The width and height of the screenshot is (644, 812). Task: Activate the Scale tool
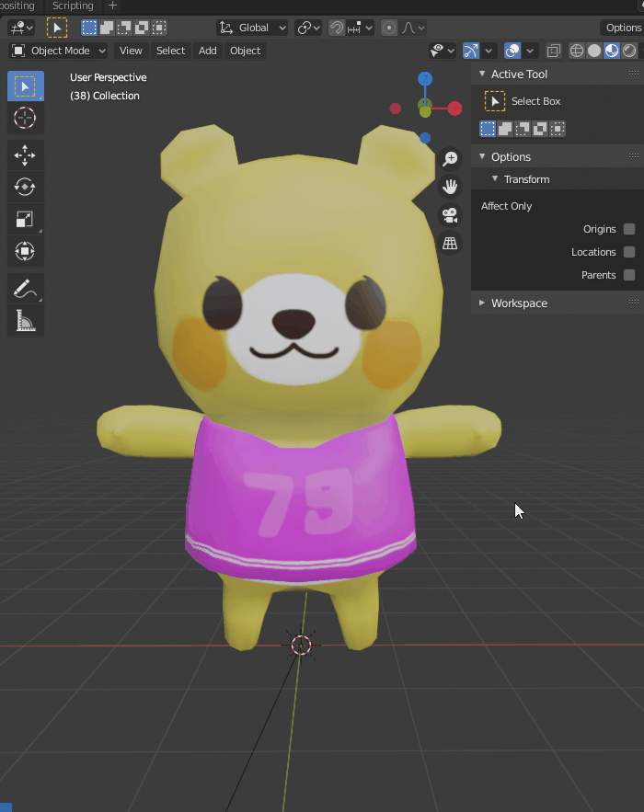25,219
